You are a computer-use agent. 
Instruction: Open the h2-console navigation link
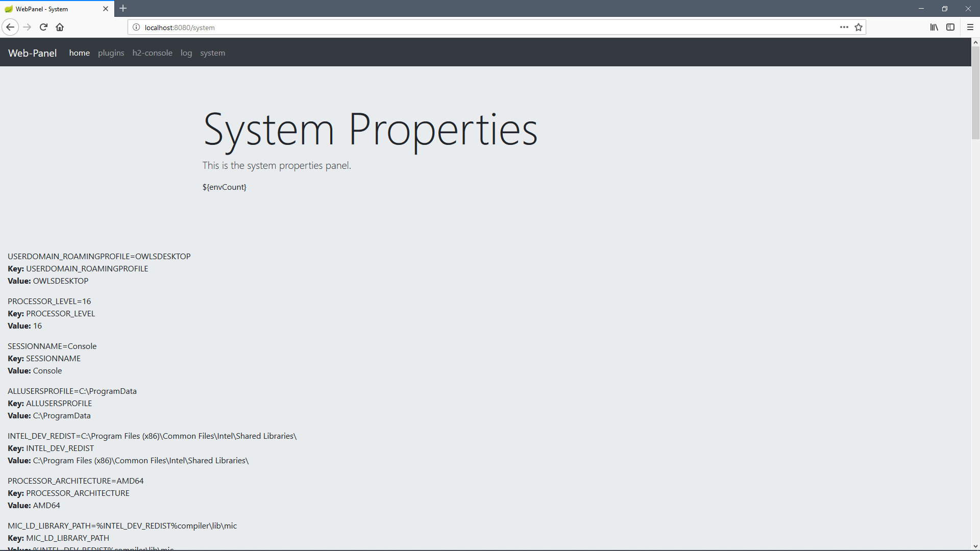click(152, 53)
